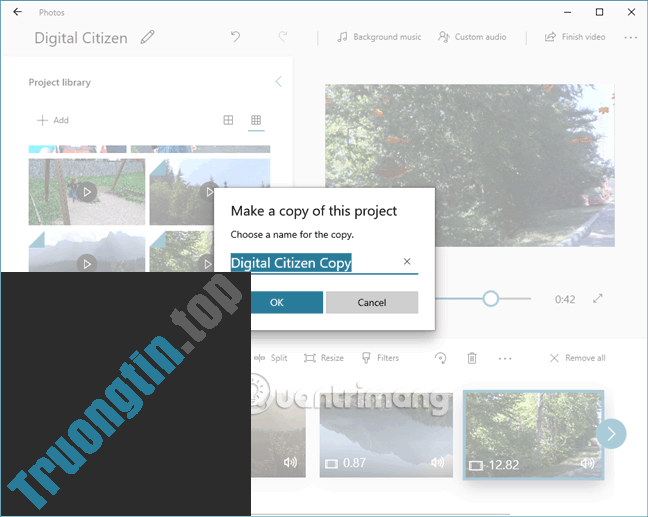Delete clip with trash icon
Image resolution: width=648 pixels, height=517 pixels.
[x=472, y=358]
